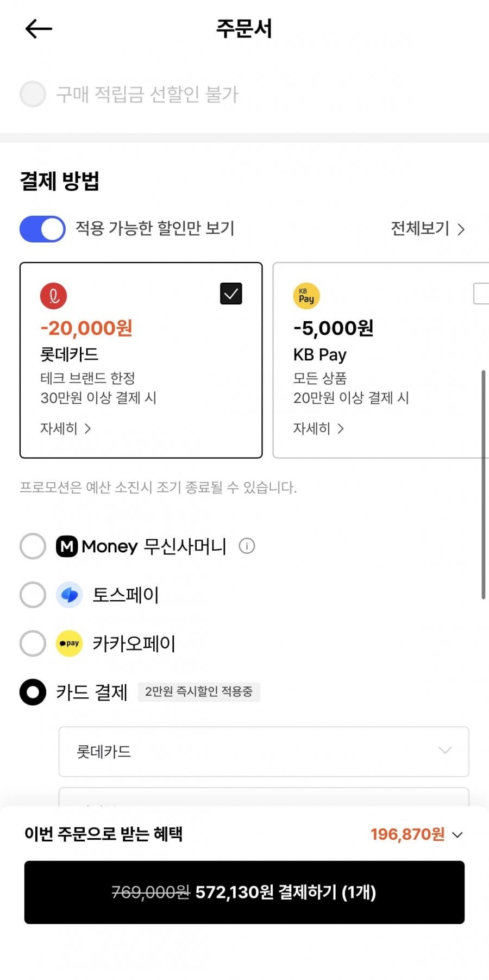Open 자세히 details for Lotte Card discount
489x980 pixels.
point(65,429)
